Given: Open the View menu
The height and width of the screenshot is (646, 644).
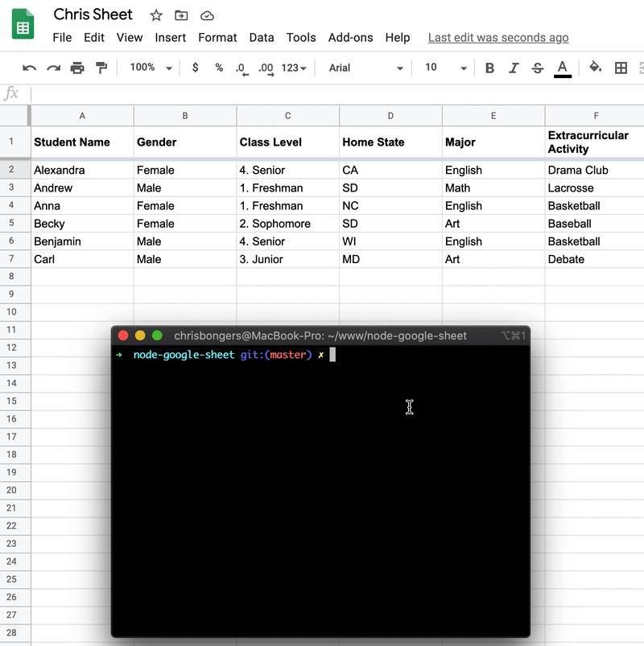Looking at the screenshot, I should pos(130,38).
